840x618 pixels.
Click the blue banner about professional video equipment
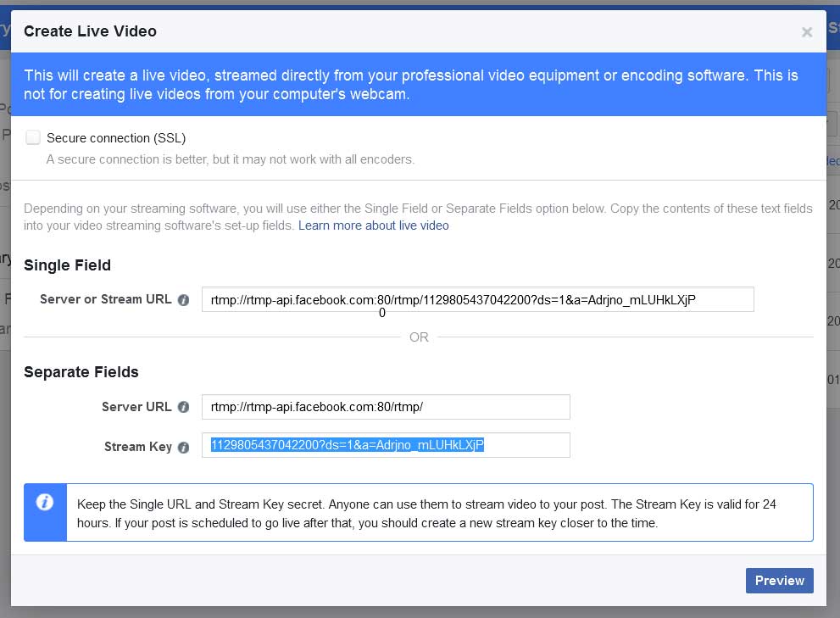tap(419, 84)
